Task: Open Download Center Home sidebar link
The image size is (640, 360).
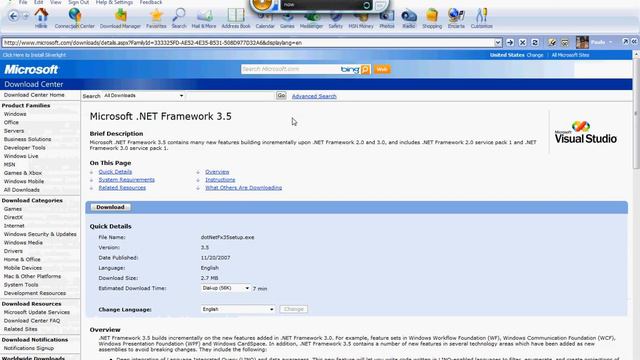Action: coord(34,95)
